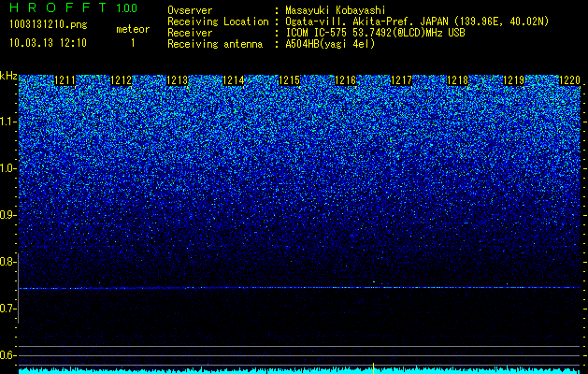
Task: Click the Ovserver label
Action: click(190, 10)
